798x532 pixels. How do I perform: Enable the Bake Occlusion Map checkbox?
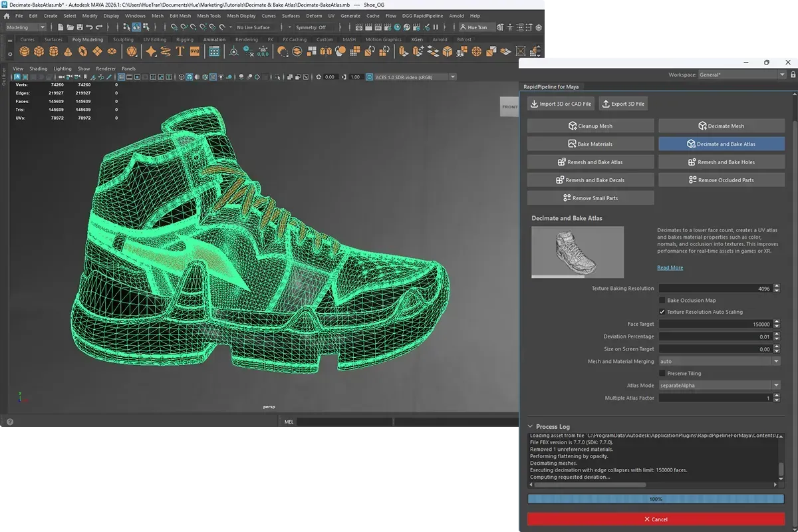click(x=662, y=301)
